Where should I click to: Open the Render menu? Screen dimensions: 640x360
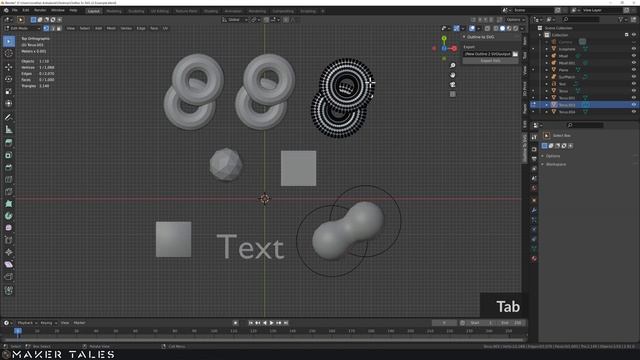tap(40, 11)
